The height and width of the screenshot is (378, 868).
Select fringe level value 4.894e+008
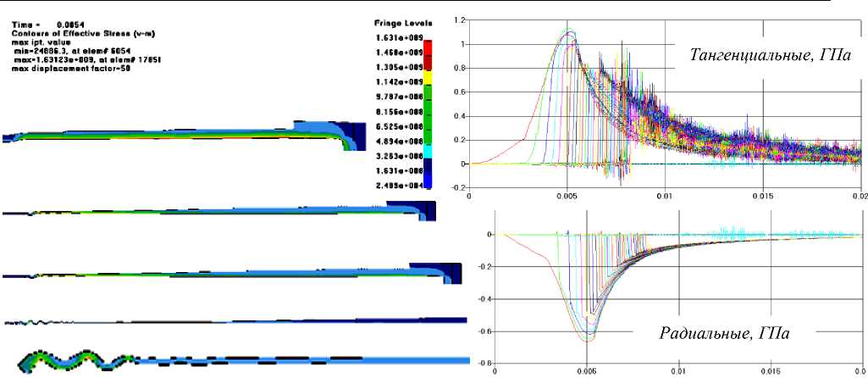(x=400, y=142)
